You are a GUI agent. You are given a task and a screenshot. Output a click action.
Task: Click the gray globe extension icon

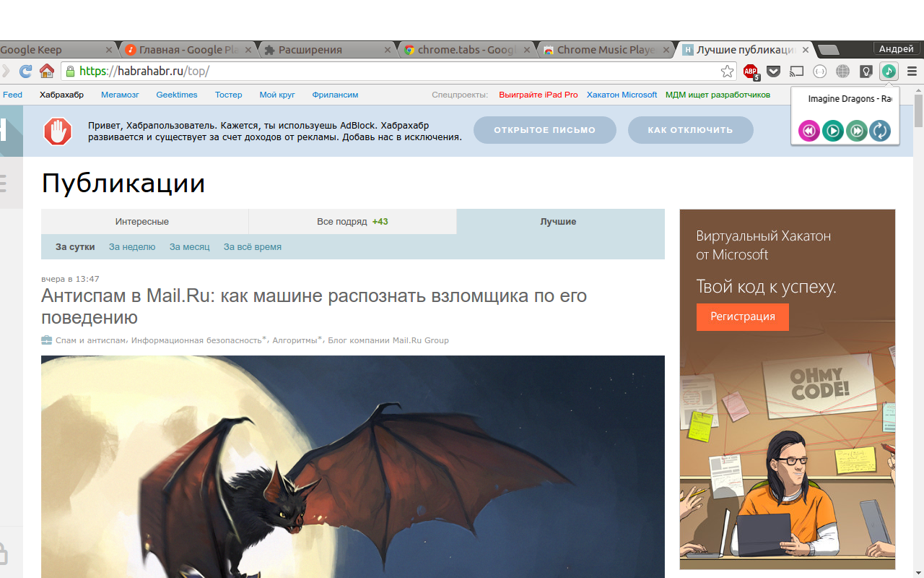tap(842, 72)
